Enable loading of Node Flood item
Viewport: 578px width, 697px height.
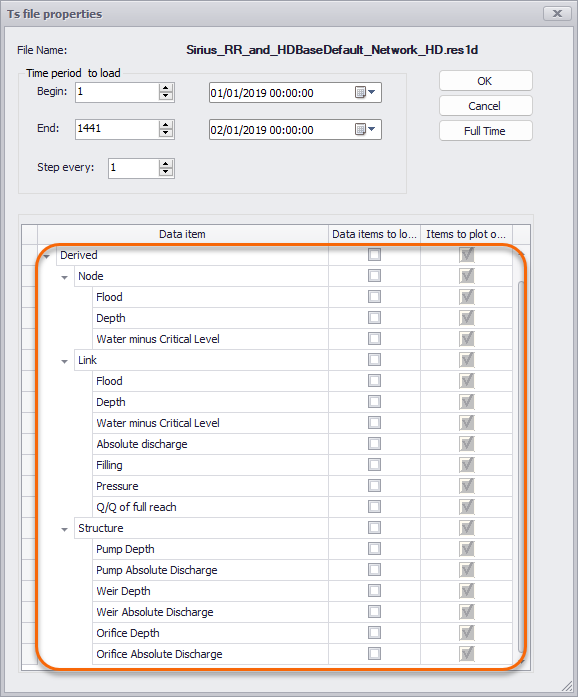(374, 296)
